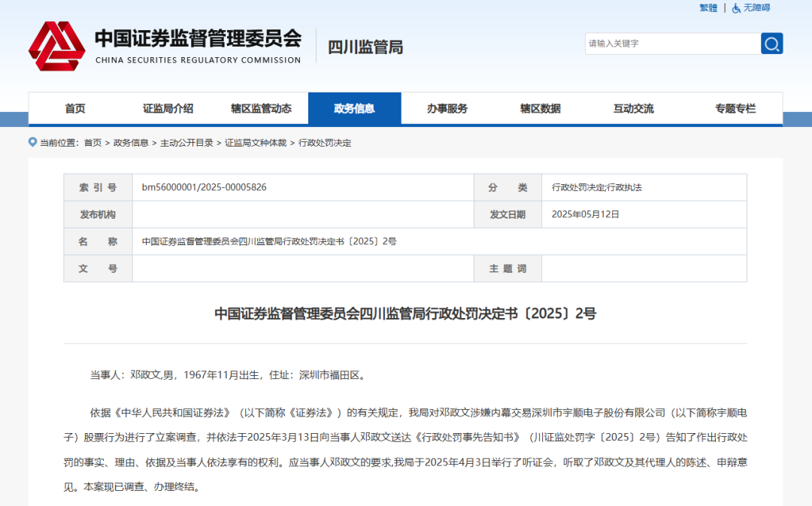Click the 当前位置 breadcrumb label
The height and width of the screenshot is (506, 812).
click(x=59, y=143)
